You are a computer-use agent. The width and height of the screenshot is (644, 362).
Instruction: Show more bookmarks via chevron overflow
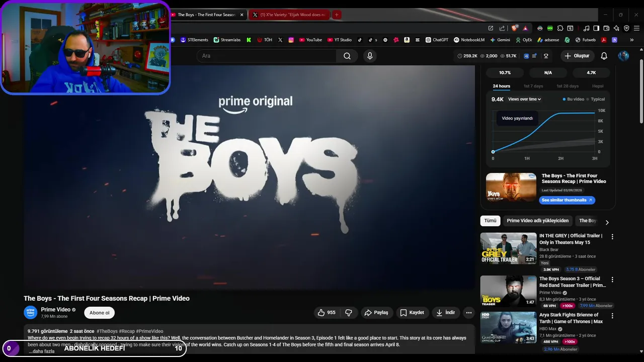631,40
